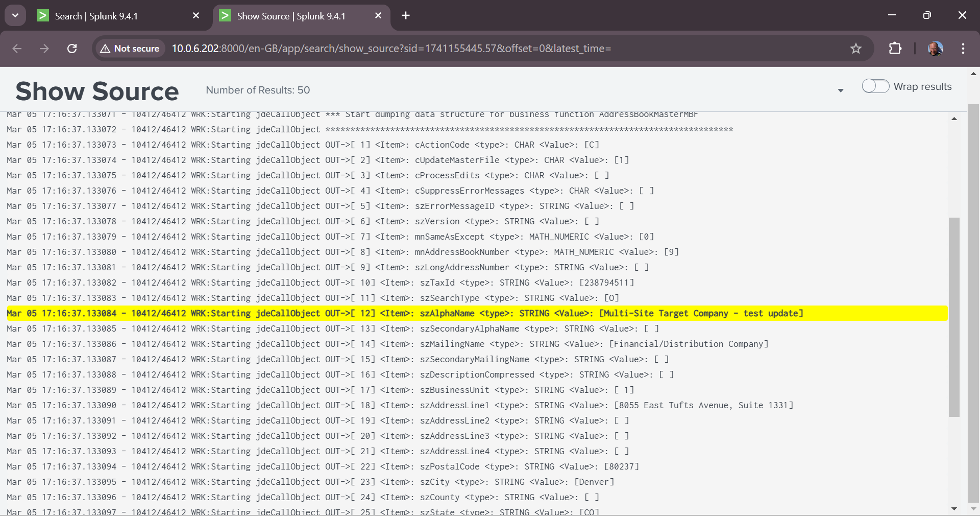Click the inner log scrollbar down arrow
The width and height of the screenshot is (980, 516).
tap(954, 509)
